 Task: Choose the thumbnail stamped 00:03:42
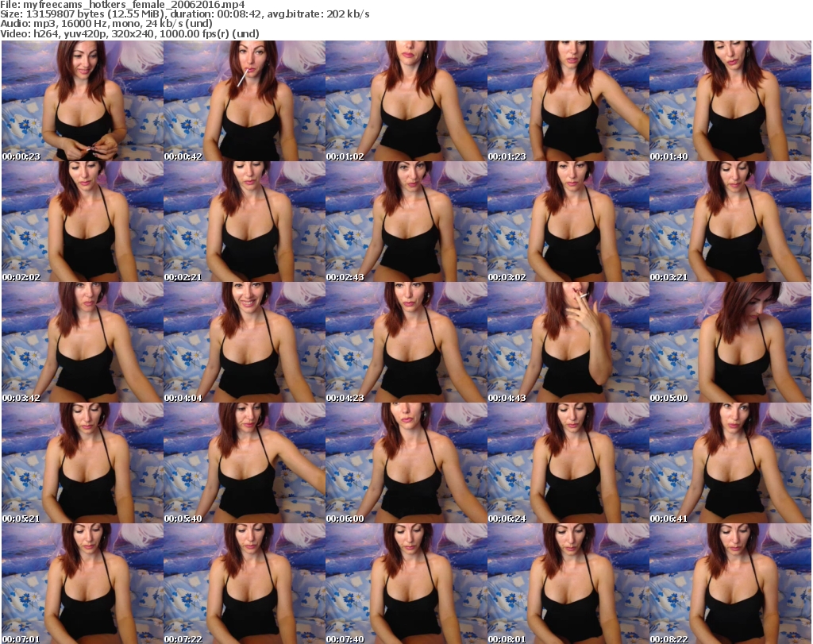pyautogui.click(x=83, y=342)
